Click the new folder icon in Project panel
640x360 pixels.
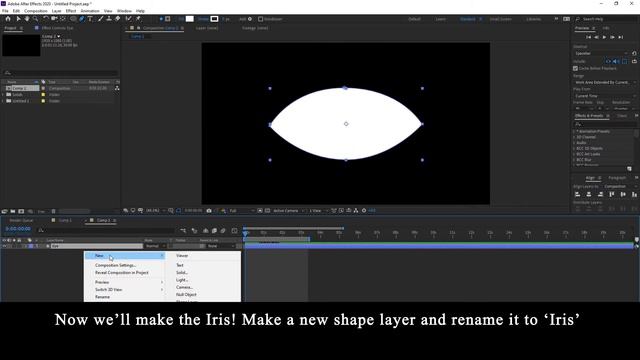(x=13, y=211)
